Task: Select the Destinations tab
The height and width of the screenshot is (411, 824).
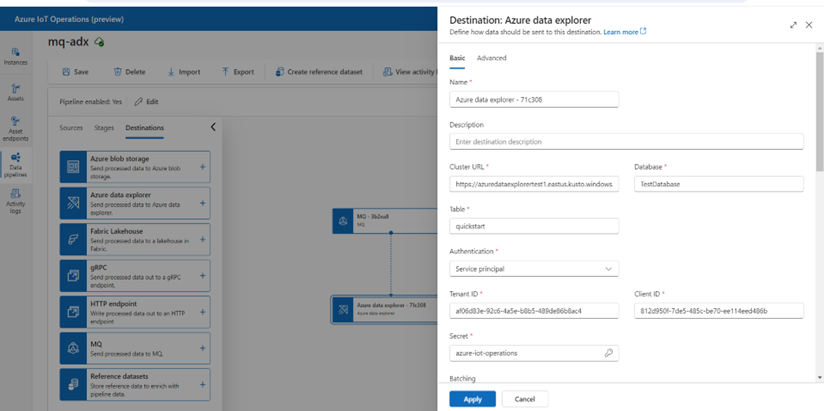Action: (145, 128)
